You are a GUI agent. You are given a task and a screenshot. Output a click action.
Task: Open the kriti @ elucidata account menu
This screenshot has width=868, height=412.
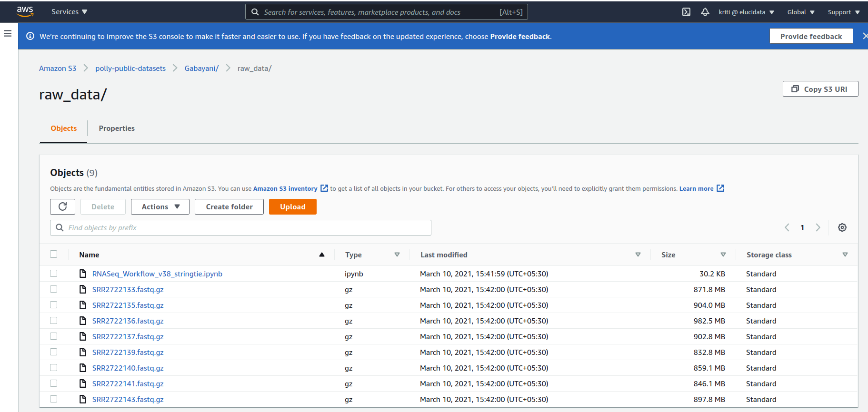coord(747,12)
